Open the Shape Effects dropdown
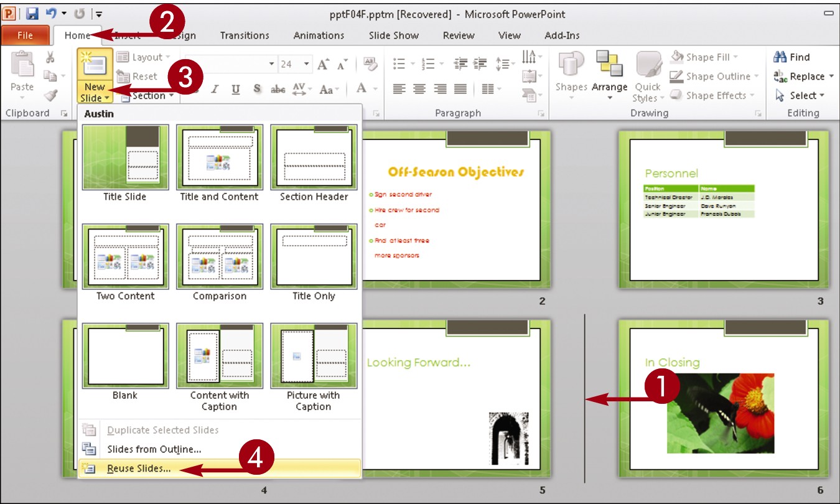 point(712,95)
